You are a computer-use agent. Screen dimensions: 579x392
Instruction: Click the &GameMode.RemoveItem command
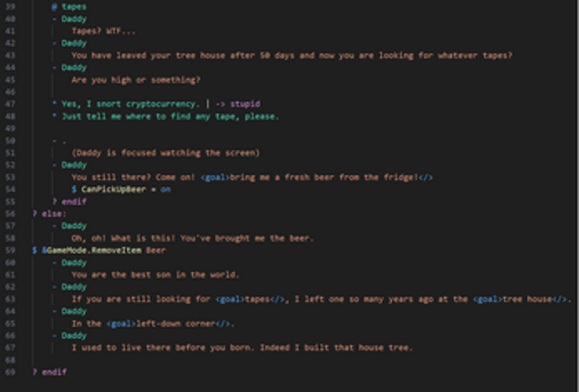coord(91,251)
